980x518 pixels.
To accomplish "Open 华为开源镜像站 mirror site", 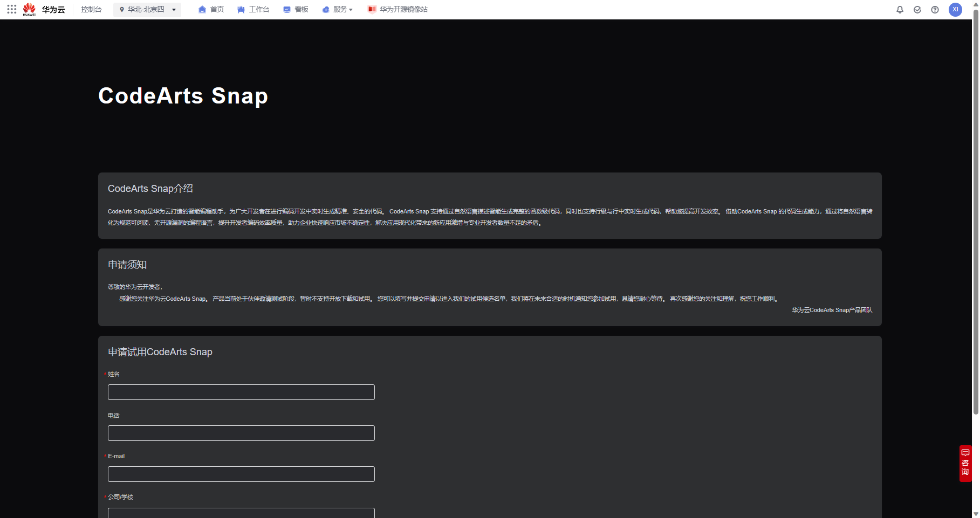I will point(398,9).
